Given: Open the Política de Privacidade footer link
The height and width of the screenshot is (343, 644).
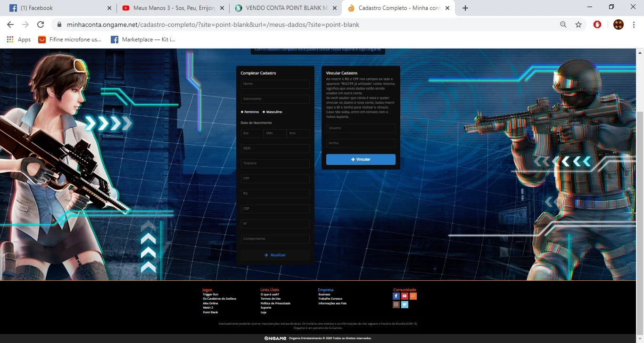Looking at the screenshot, I should click(275, 303).
